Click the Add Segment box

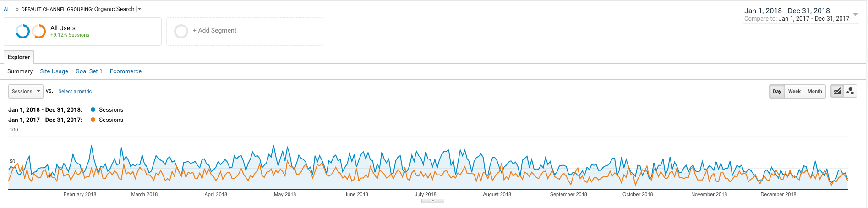pos(245,32)
